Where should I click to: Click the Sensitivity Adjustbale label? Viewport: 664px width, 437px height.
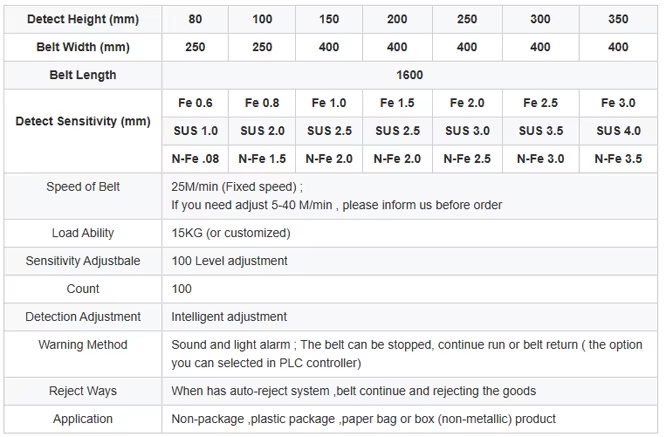pos(83,261)
